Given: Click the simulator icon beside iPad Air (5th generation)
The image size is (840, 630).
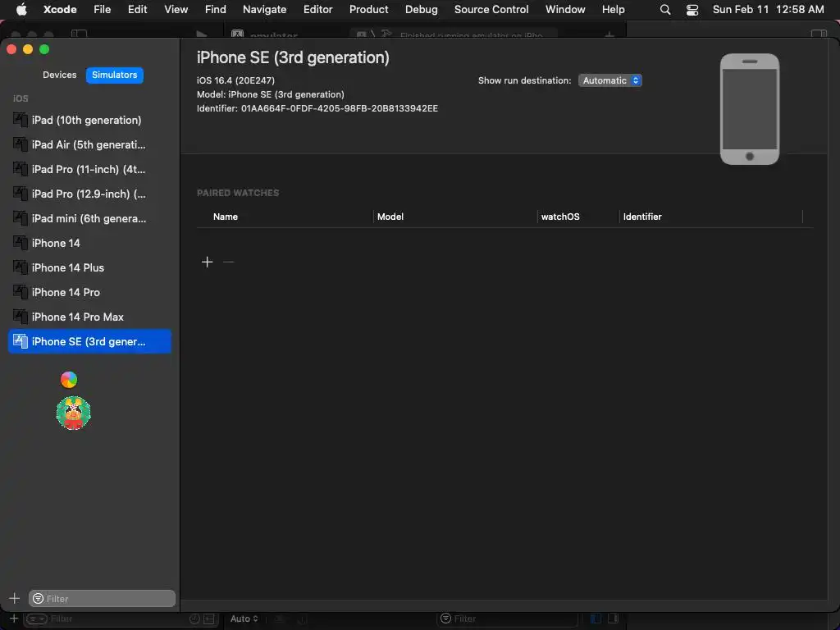Looking at the screenshot, I should point(21,144).
